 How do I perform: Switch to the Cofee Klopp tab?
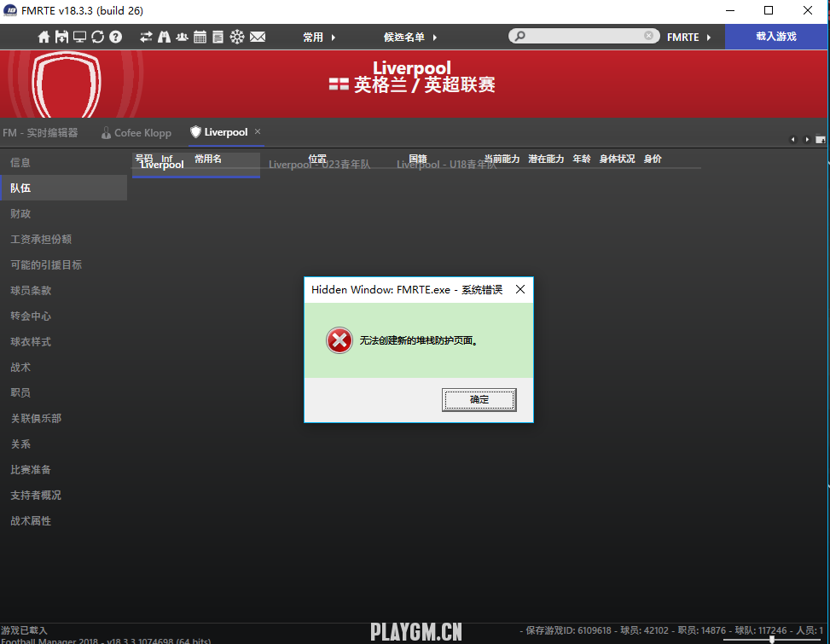pos(136,133)
